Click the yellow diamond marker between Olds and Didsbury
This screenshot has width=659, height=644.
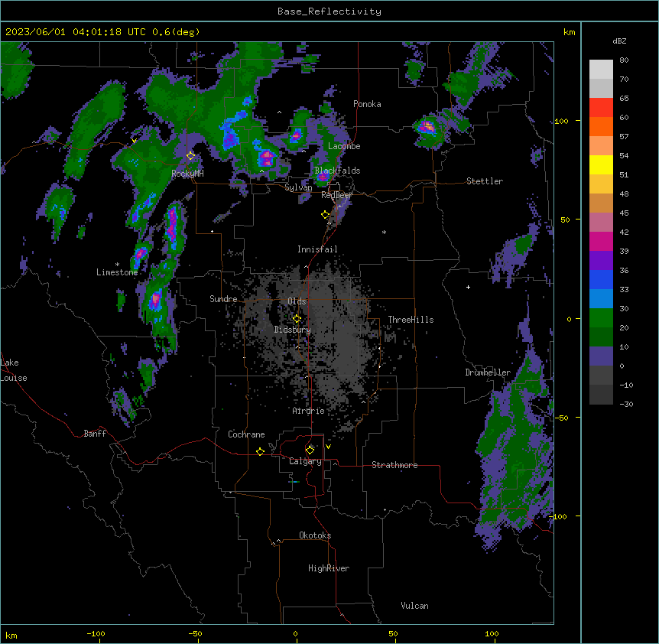tap(297, 318)
